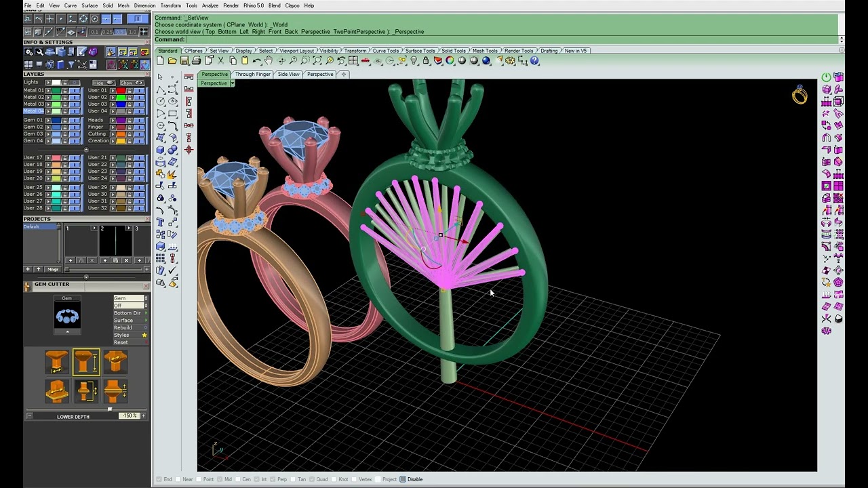Click the Lower Depth slider handle

pos(110,409)
